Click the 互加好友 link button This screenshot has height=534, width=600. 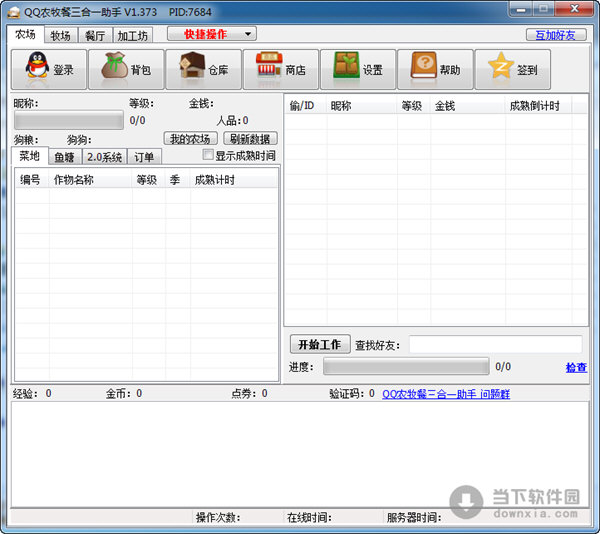click(x=556, y=35)
